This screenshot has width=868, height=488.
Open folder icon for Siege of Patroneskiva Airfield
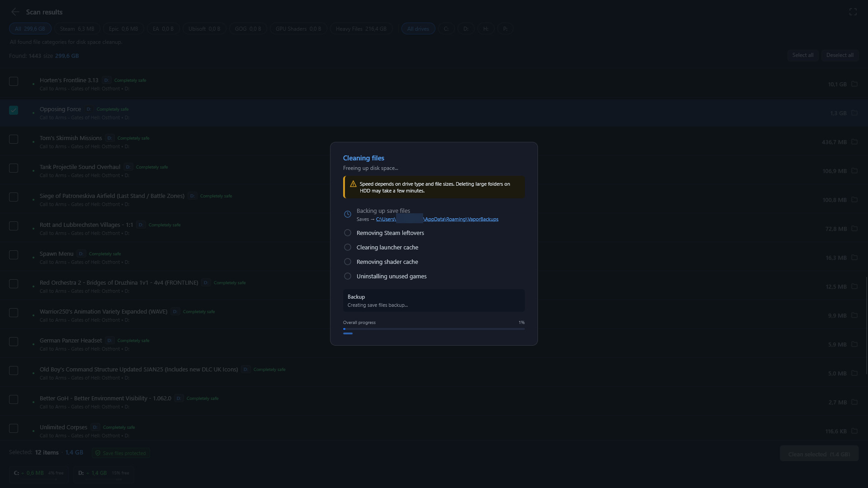[x=854, y=200]
